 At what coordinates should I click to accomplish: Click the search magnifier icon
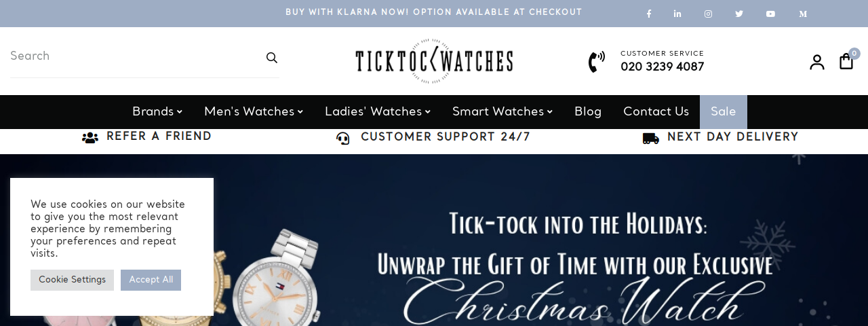[272, 58]
